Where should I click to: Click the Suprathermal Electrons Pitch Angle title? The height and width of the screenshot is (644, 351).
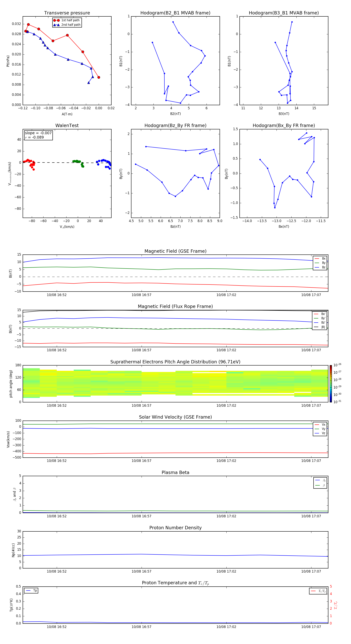175,362
